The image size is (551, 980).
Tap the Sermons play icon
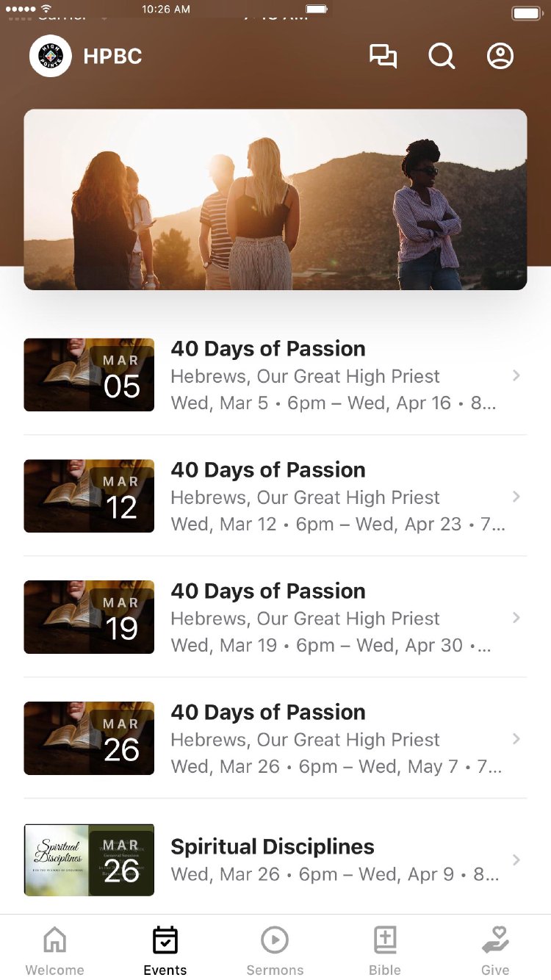[x=275, y=940]
